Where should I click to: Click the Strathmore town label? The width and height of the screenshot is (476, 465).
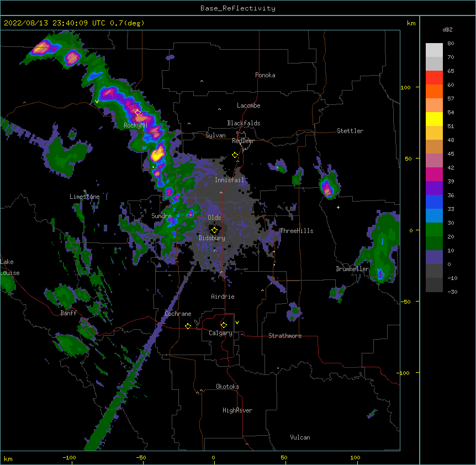click(x=285, y=336)
